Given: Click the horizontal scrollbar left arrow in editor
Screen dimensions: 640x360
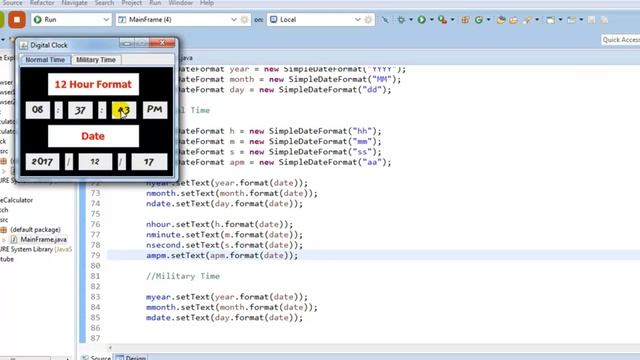Looking at the screenshot, I should (110, 348).
